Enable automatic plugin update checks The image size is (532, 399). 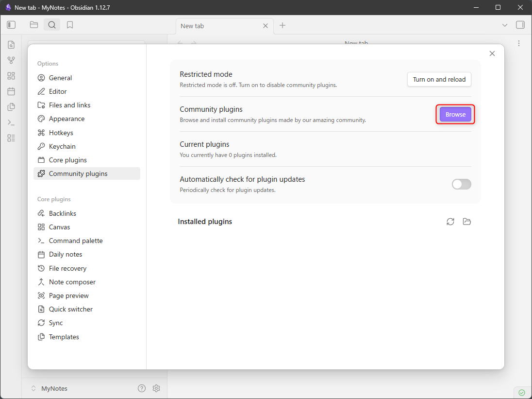[462, 184]
